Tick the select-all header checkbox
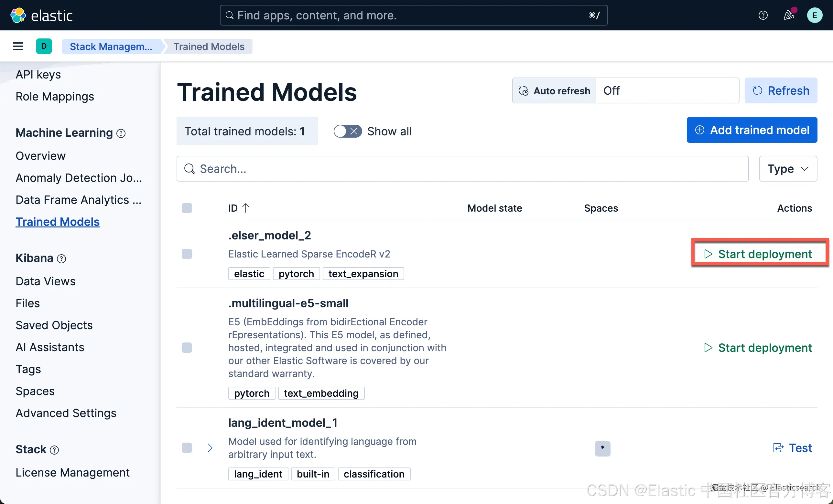The image size is (833, 504). (x=187, y=208)
